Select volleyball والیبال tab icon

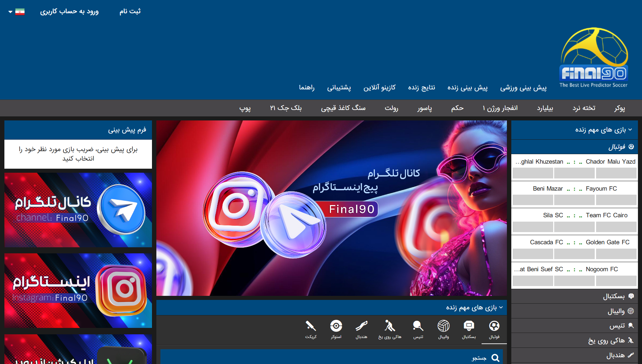[x=443, y=330]
